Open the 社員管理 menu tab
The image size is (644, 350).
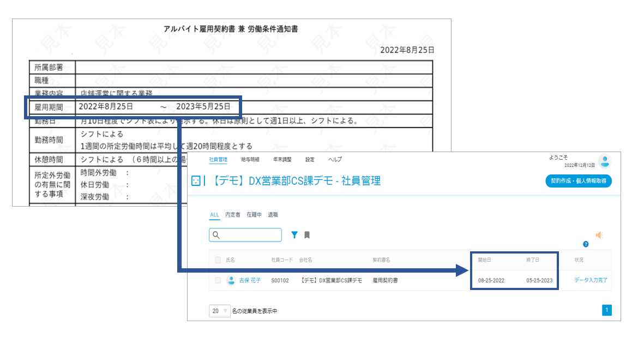[x=218, y=159]
